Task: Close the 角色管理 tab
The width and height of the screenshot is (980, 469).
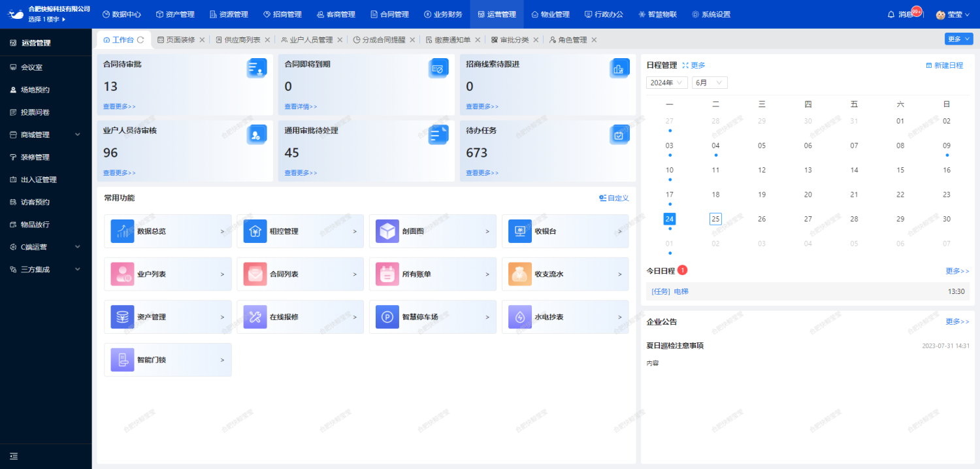Action: (x=594, y=40)
